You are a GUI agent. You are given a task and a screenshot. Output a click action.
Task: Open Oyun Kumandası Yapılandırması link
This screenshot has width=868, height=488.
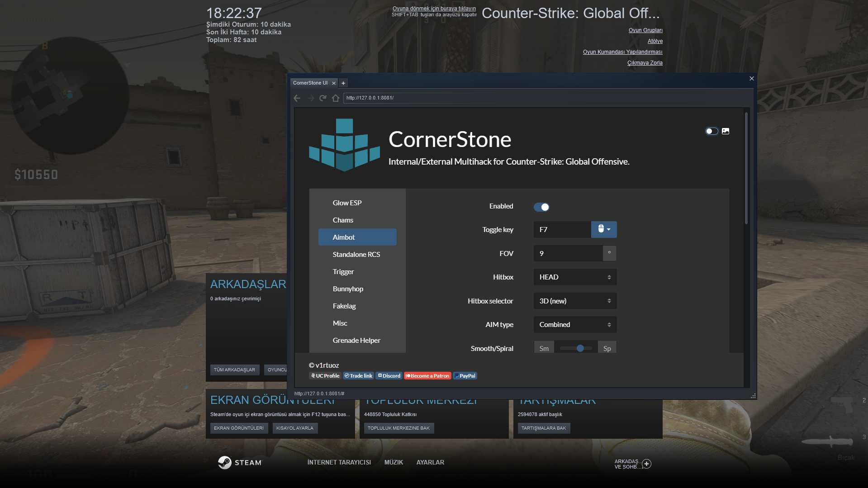point(623,52)
